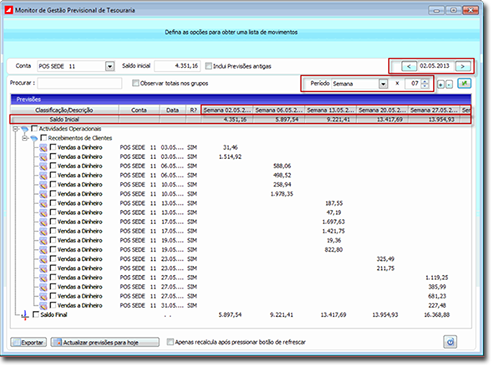Viewport: 496px width, 369px height.
Task: Click the blue refresh icon button
Action: click(x=450, y=342)
